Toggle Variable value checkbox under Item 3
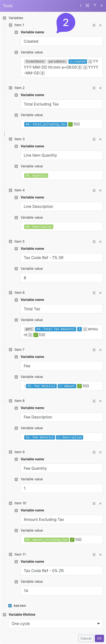 coord(16,166)
